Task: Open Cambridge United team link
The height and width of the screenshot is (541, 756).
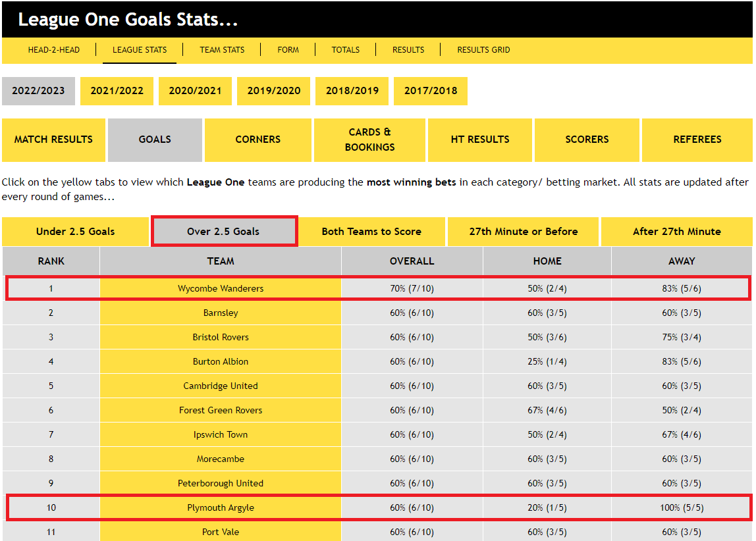Action: click(221, 386)
